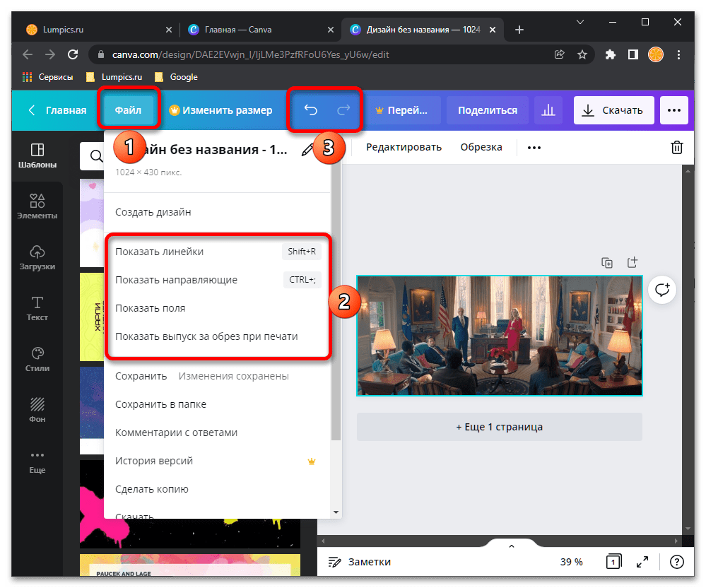
Task: Toggle Показать линейки
Action: pyautogui.click(x=218, y=252)
